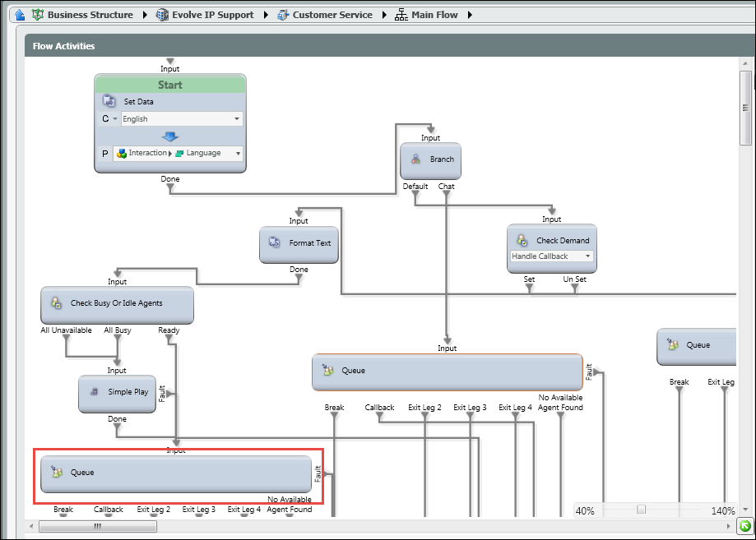Screen dimensions: 756x540
Task: Click the Simple Play activity icon
Action: [95, 392]
